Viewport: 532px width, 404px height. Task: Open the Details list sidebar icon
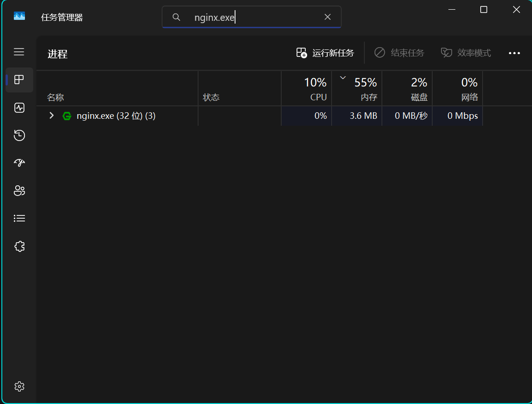(x=19, y=218)
